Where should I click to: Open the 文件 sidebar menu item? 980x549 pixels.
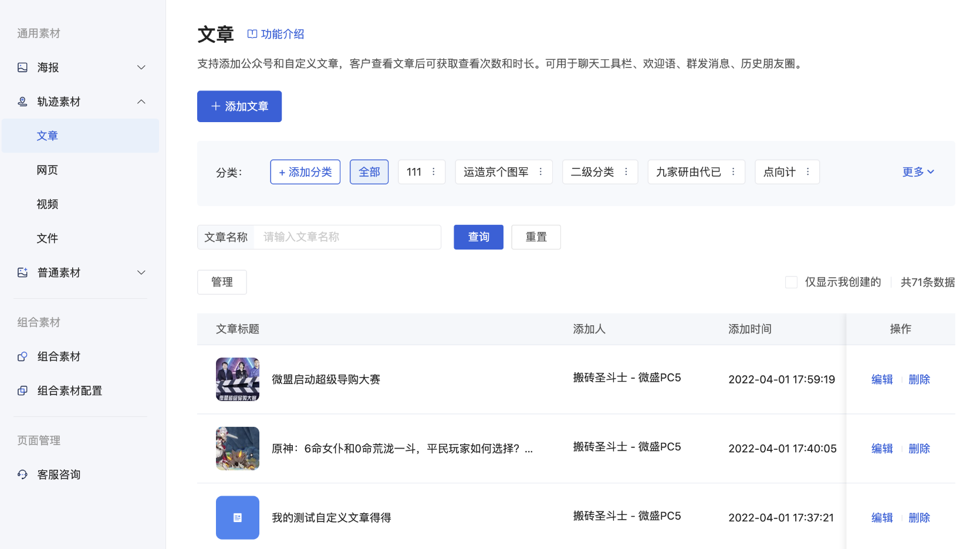click(80, 238)
